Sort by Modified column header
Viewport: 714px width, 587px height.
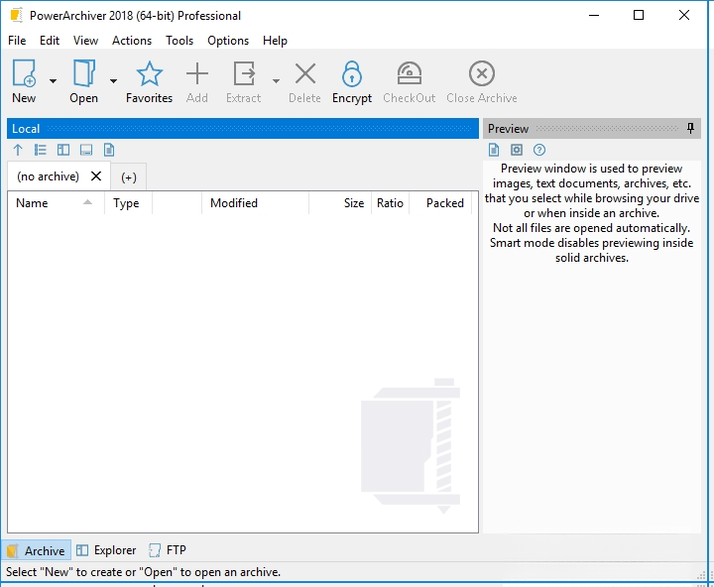[255, 203]
